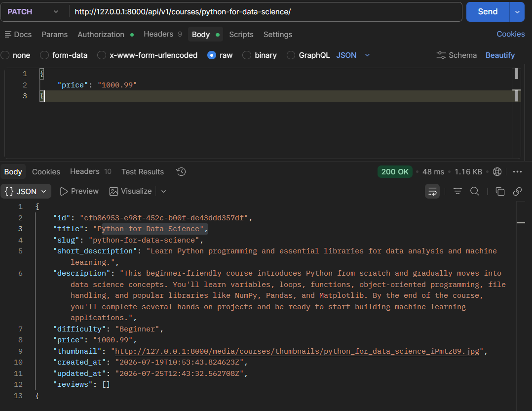The height and width of the screenshot is (411, 532).
Task: Click the 48 ms response time
Action: coord(433,172)
